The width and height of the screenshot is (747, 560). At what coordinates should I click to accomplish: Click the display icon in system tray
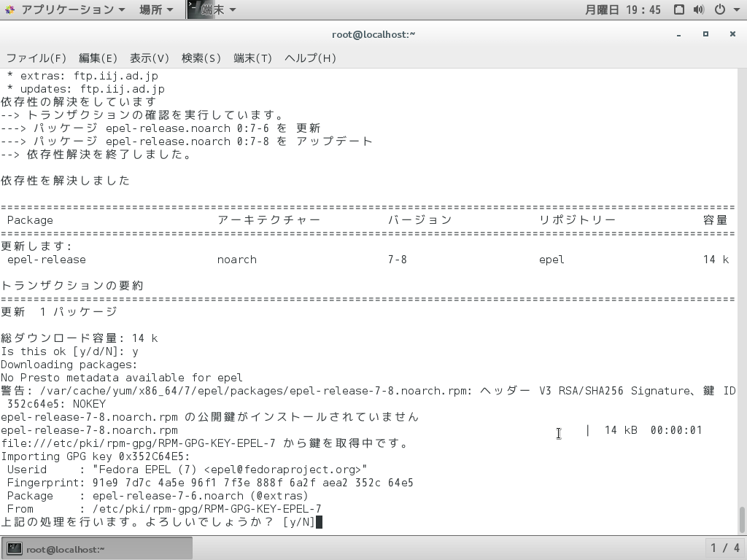click(679, 9)
